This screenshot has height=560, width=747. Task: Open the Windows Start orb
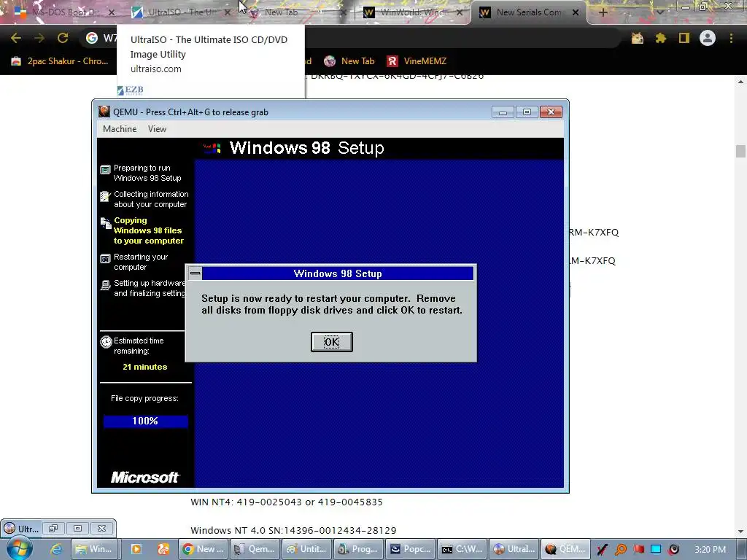pyautogui.click(x=19, y=549)
